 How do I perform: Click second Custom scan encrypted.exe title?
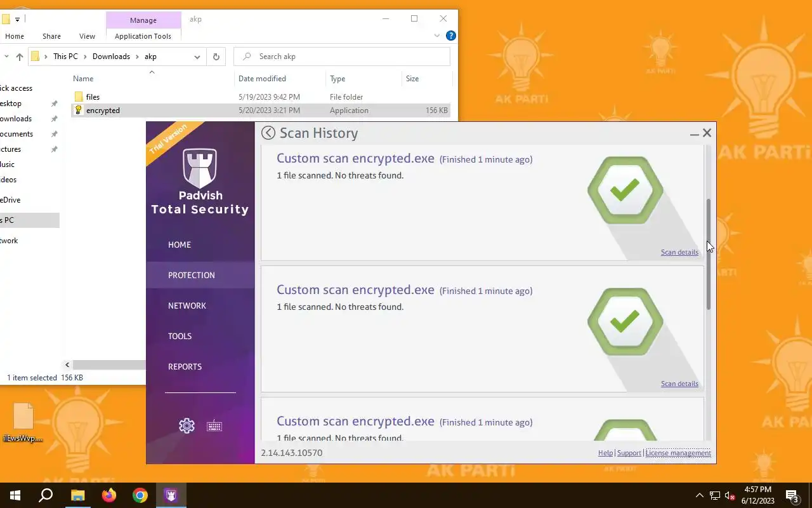[355, 290]
